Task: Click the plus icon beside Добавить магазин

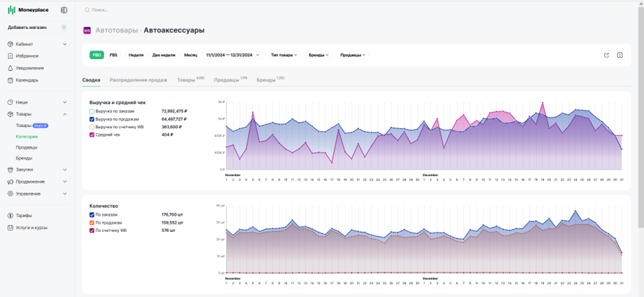Action: (64, 27)
